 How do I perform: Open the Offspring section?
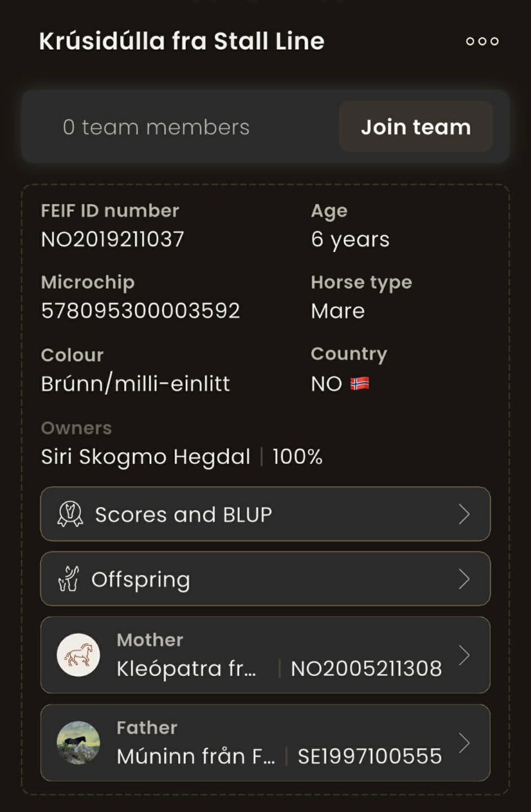(265, 579)
